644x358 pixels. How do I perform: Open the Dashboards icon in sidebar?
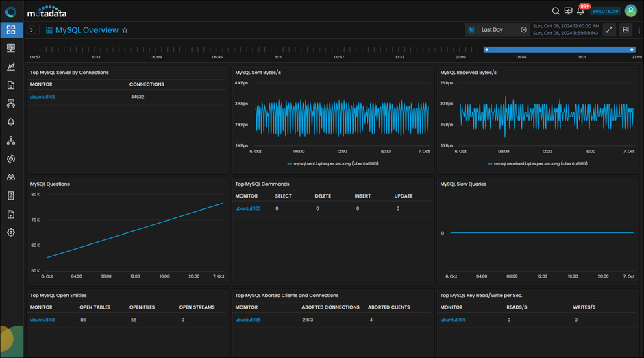11,29
